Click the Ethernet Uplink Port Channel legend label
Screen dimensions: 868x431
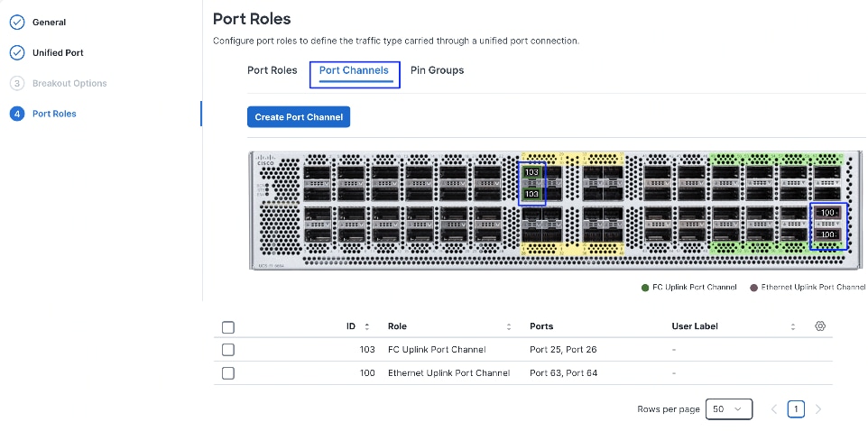coord(813,288)
